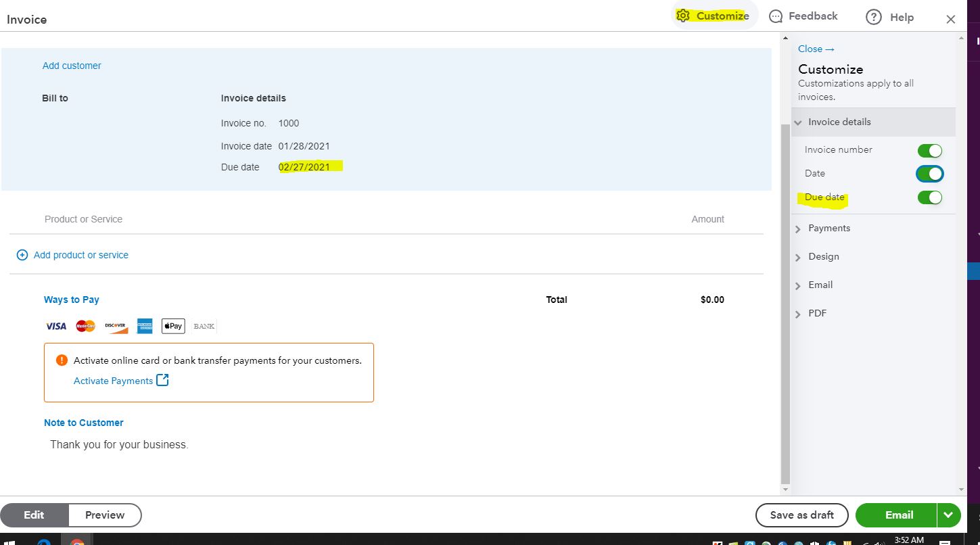Click the Apple Pay icon
This screenshot has height=545, width=980.
click(x=173, y=326)
